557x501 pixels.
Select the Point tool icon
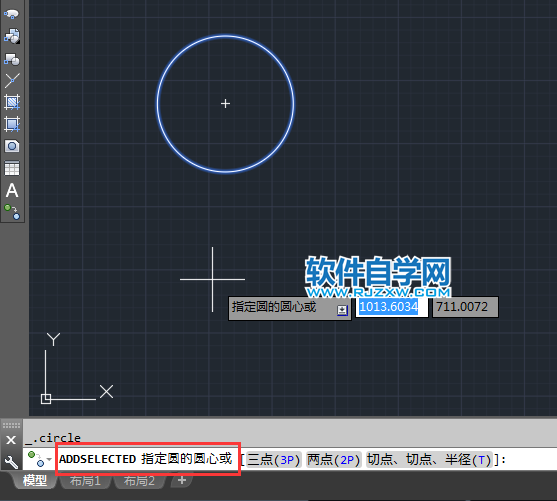click(12, 81)
